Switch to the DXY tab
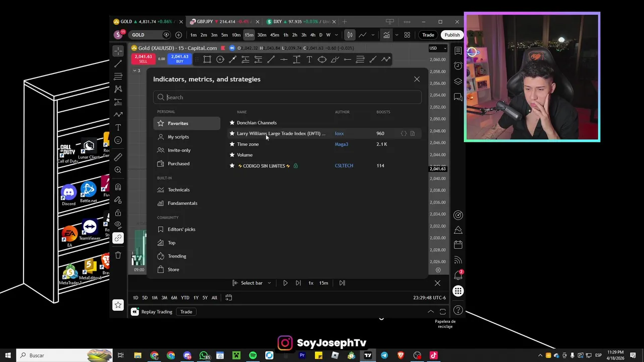This screenshot has width=644, height=362. pos(300,22)
